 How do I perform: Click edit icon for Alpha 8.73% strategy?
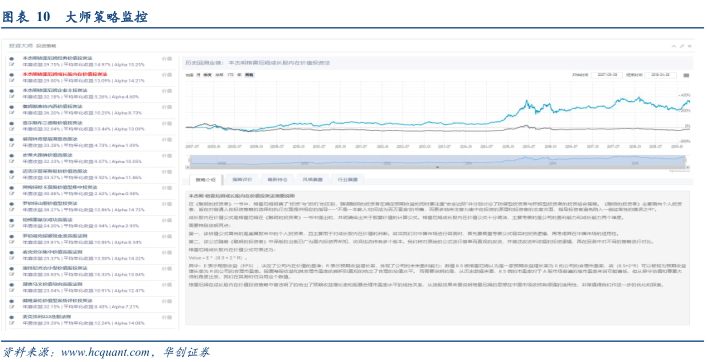pos(12,113)
